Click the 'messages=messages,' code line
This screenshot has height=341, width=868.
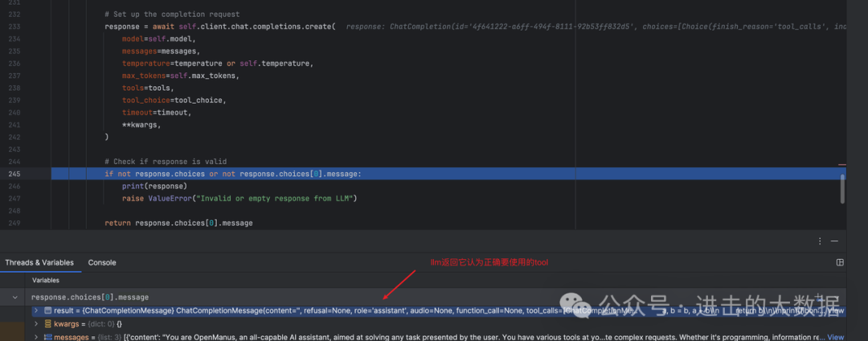click(x=159, y=51)
